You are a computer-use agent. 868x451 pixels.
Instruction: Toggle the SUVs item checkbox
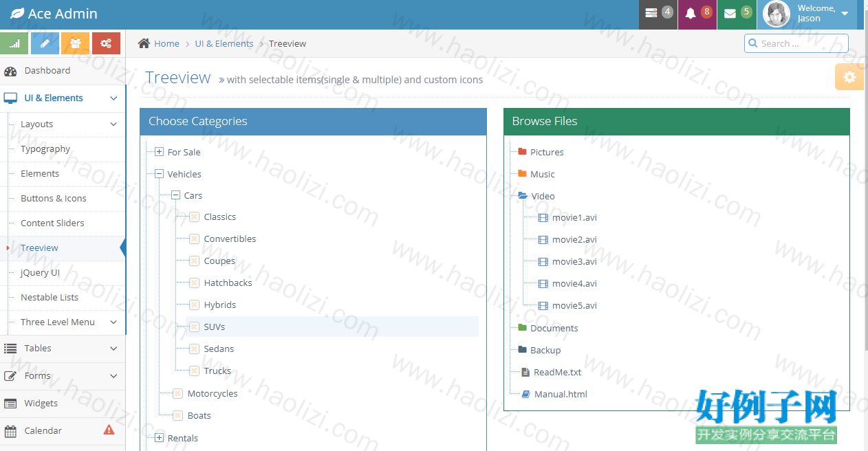pos(194,327)
